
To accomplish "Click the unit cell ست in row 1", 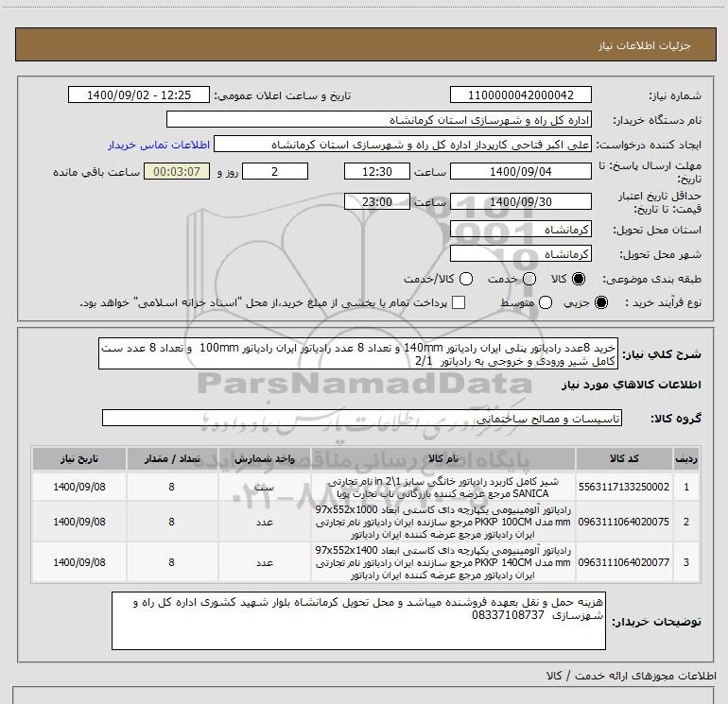I will (x=264, y=488).
